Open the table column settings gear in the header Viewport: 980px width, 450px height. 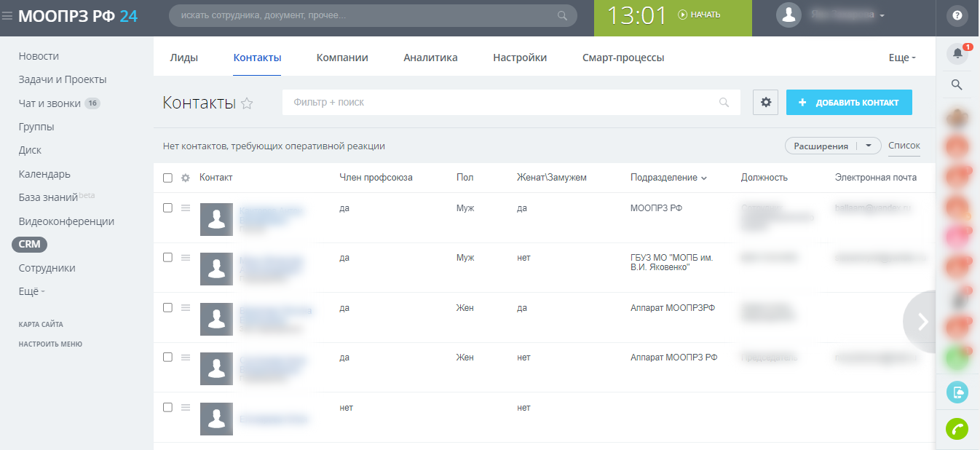(186, 178)
